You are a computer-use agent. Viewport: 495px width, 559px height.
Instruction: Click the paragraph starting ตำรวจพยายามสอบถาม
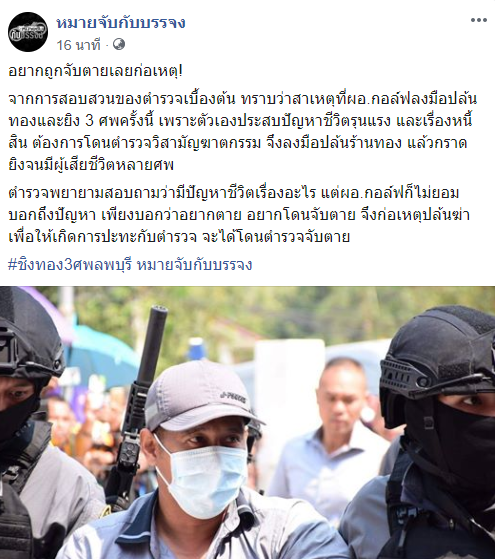[239, 215]
